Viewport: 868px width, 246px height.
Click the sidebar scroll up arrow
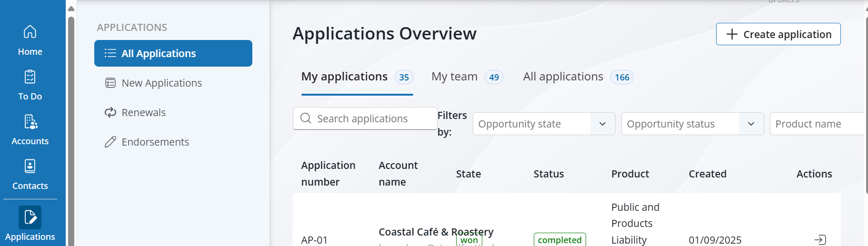tap(71, 9)
